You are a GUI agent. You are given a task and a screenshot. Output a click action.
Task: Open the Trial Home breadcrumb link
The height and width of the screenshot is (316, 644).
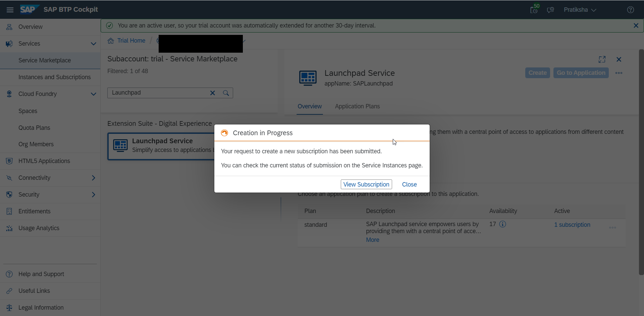click(131, 41)
